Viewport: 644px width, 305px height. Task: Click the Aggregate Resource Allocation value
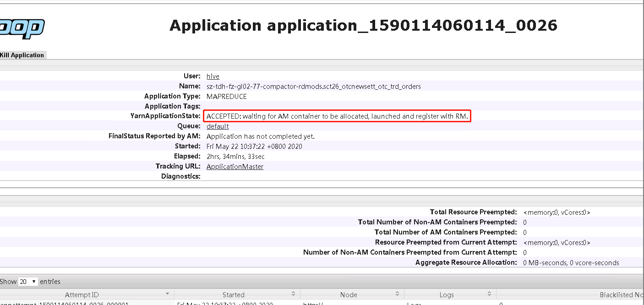tap(571, 263)
